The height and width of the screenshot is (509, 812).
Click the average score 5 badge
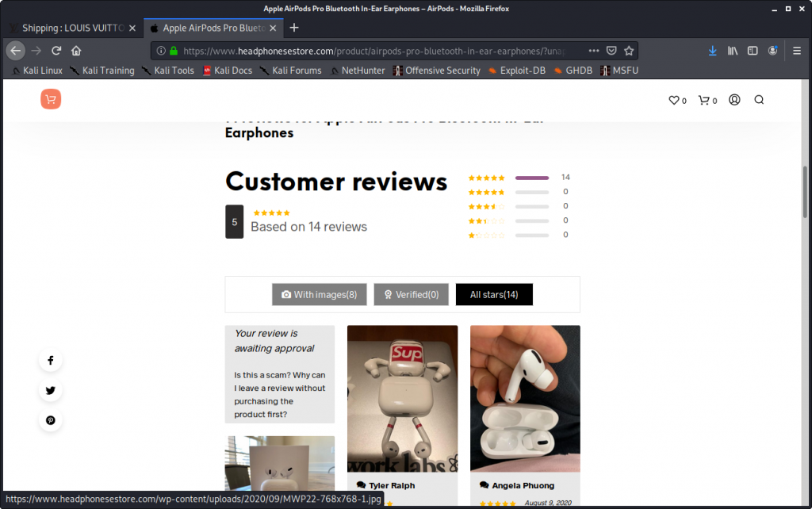point(234,222)
